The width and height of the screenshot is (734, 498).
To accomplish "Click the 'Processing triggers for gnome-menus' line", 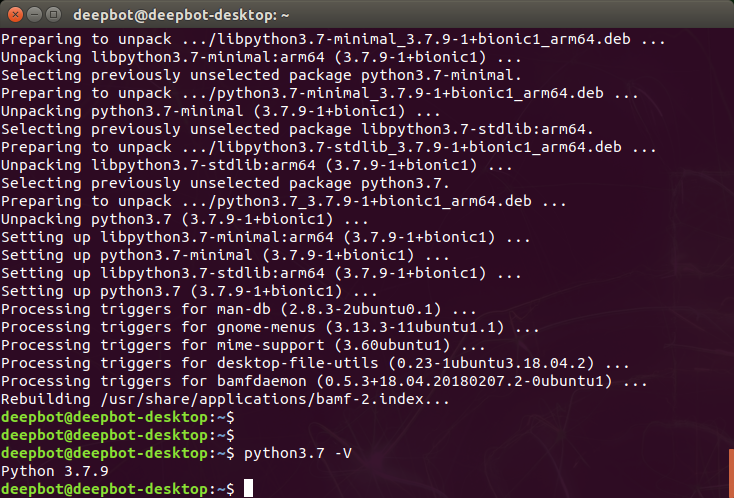I will pos(270,328).
